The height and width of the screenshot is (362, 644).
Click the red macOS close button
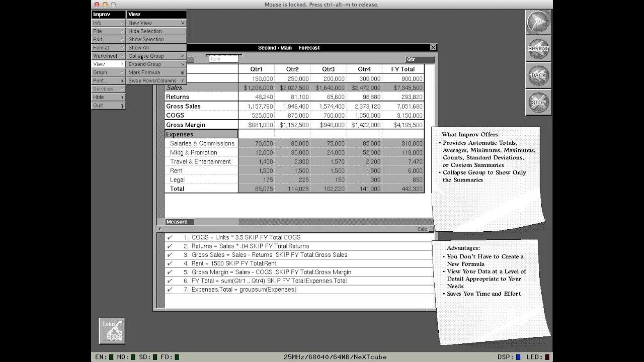pyautogui.click(x=97, y=5)
